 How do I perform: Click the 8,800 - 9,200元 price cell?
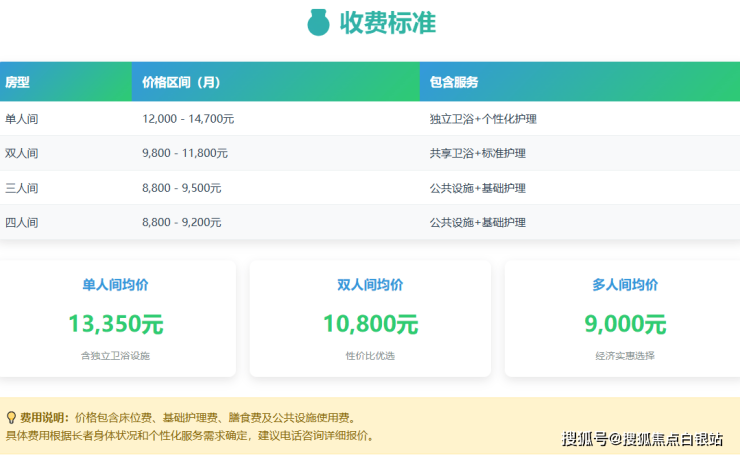182,222
